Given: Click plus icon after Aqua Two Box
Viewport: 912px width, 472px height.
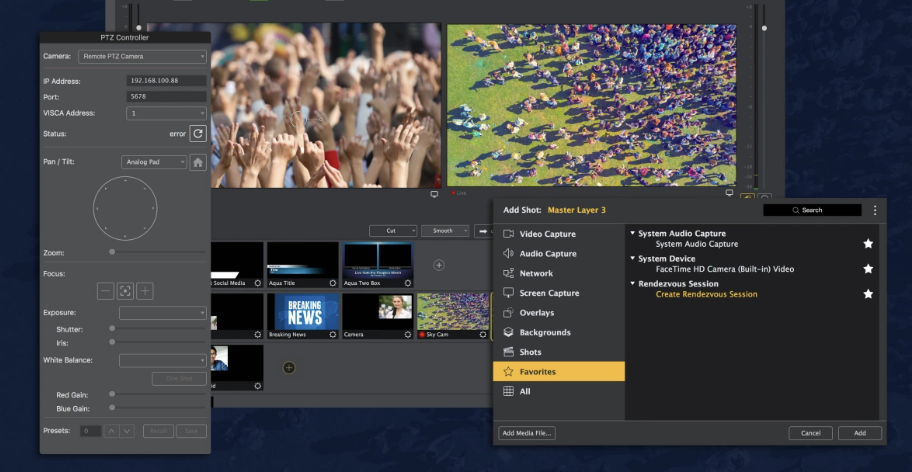Looking at the screenshot, I should (x=438, y=265).
